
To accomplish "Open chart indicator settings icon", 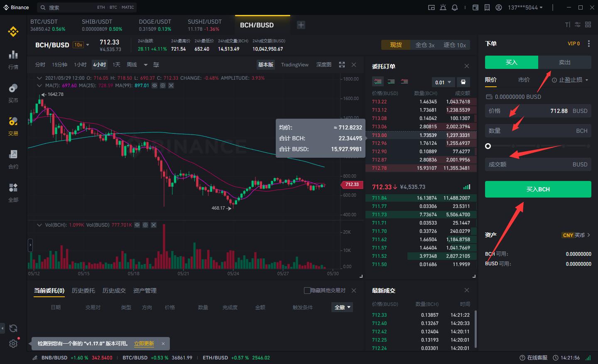I will pyautogui.click(x=156, y=65).
